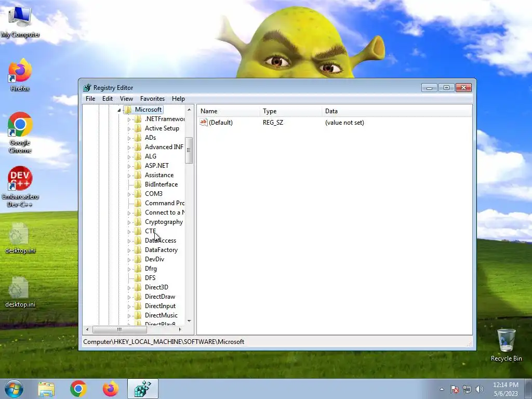
Task: Expand the ASP.NET key
Action: pos(129,166)
